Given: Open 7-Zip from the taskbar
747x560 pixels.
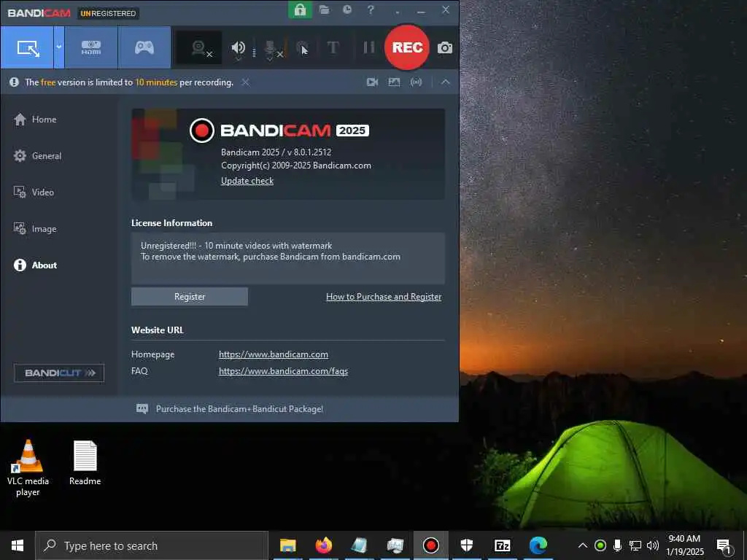Looking at the screenshot, I should [x=503, y=545].
